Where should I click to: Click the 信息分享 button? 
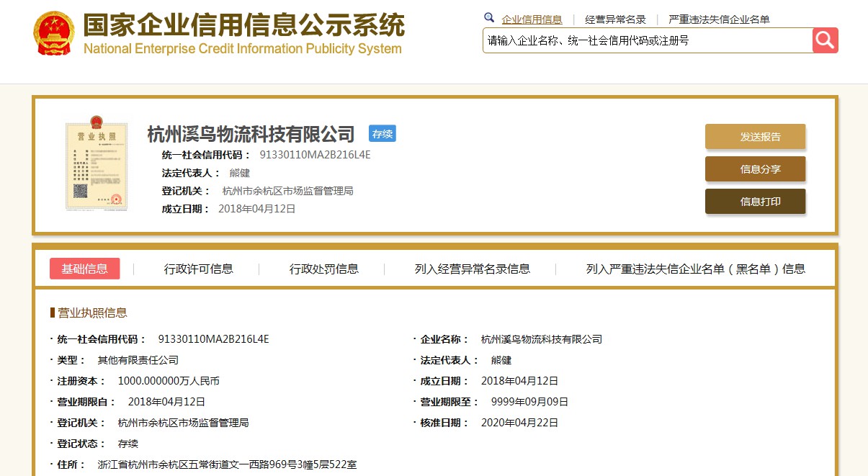[x=756, y=169]
